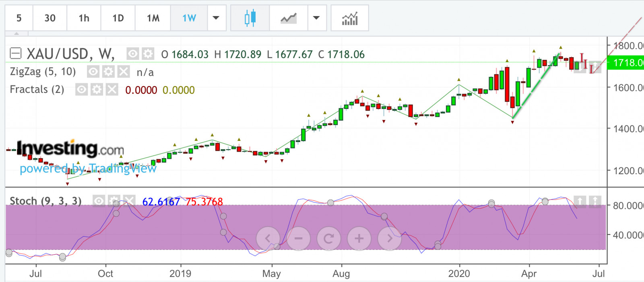Toggle visibility of the ZigZag indicator
The image size is (644, 282).
[x=93, y=72]
